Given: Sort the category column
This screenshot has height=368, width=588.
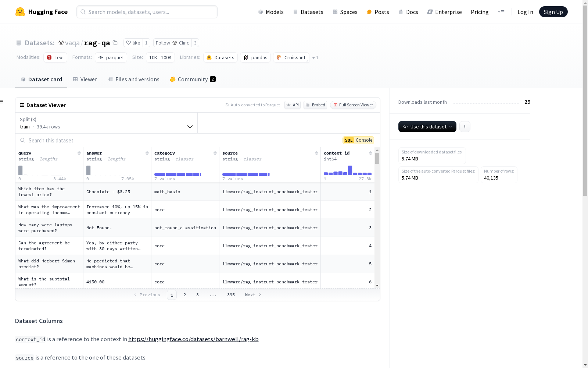Looking at the screenshot, I should click(215, 153).
